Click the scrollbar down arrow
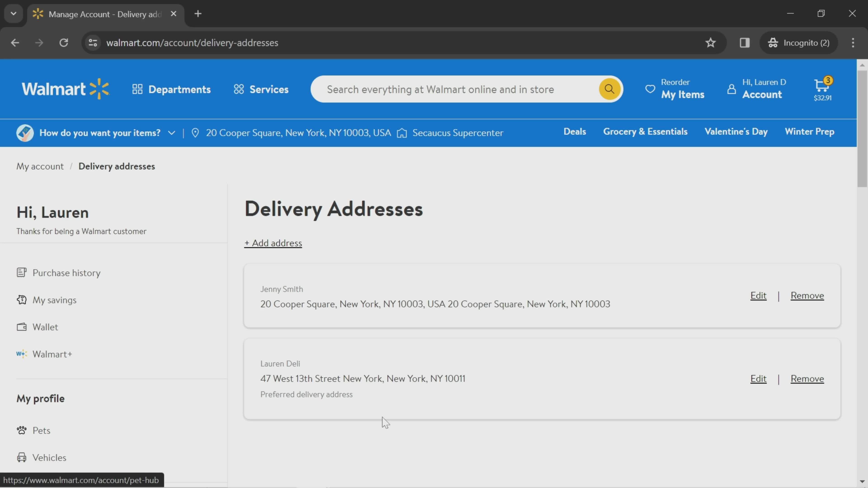Image resolution: width=868 pixels, height=488 pixels. pos(862,482)
